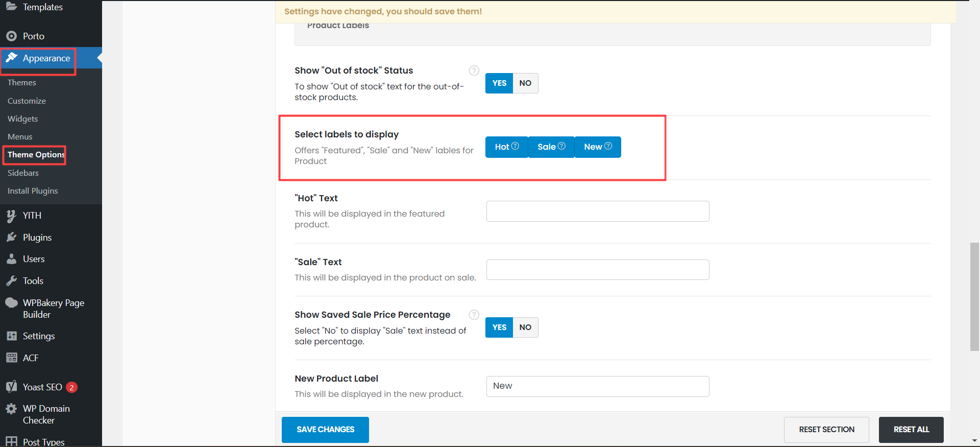Click the scrollbar down arrow
The image size is (980, 447).
[974, 441]
